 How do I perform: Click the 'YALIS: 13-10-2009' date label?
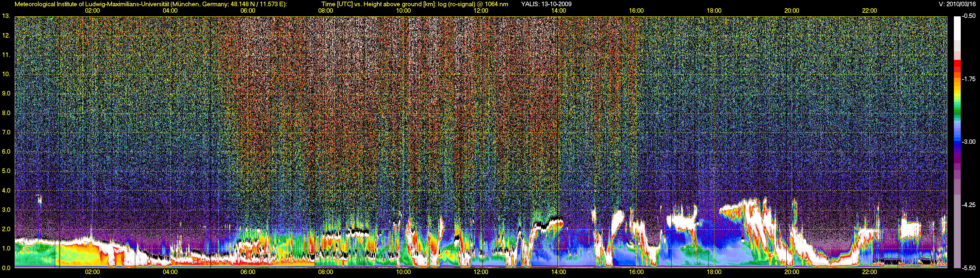click(x=546, y=4)
